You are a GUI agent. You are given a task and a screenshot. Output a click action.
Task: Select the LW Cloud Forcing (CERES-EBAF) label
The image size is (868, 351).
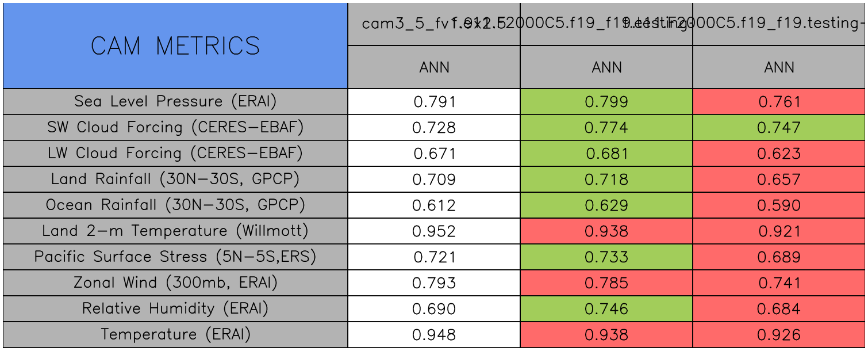click(175, 154)
